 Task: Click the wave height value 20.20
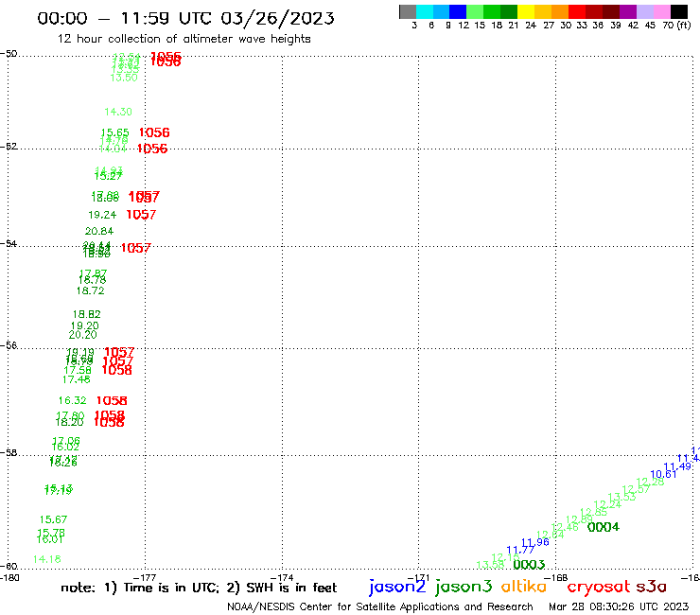pos(82,335)
